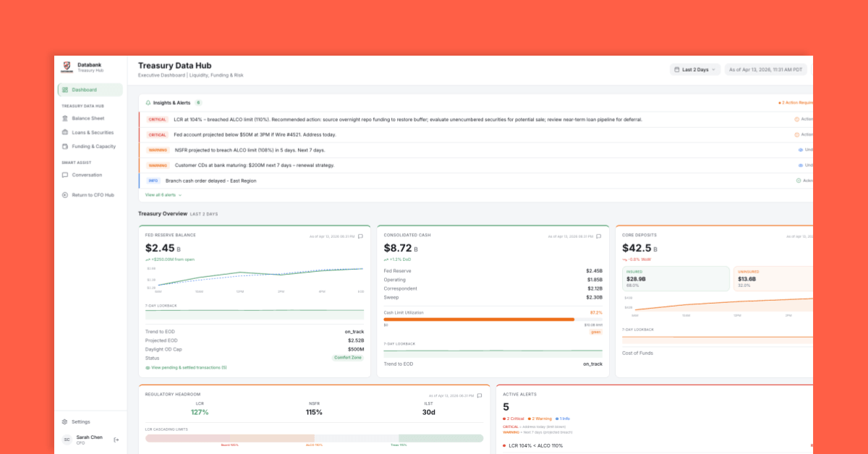Select the Dashboard icon in the sidebar
Viewport: 868px width, 454px height.
pyautogui.click(x=65, y=90)
